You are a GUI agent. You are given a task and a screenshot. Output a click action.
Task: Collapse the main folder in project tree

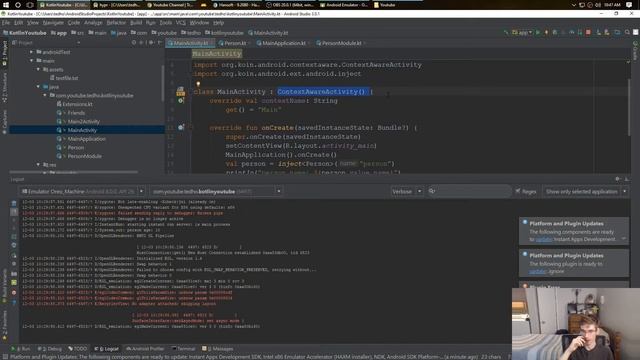click(31, 61)
